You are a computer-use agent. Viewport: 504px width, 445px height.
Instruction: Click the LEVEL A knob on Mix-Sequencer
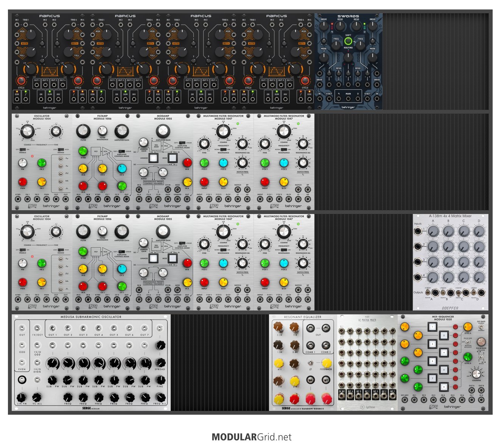pyautogui.click(x=468, y=326)
